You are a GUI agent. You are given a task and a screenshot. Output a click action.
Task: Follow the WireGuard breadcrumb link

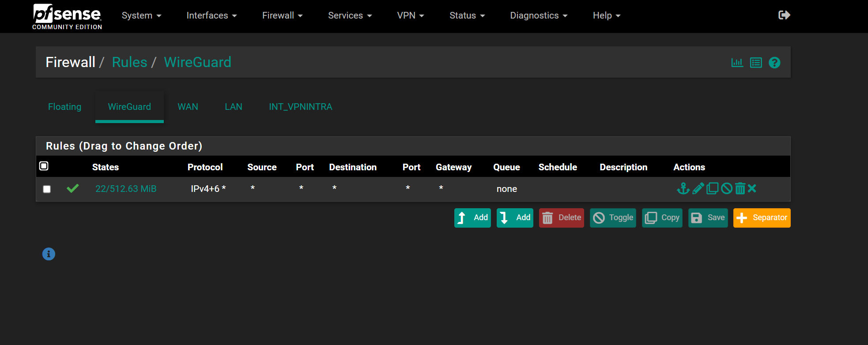[197, 62]
